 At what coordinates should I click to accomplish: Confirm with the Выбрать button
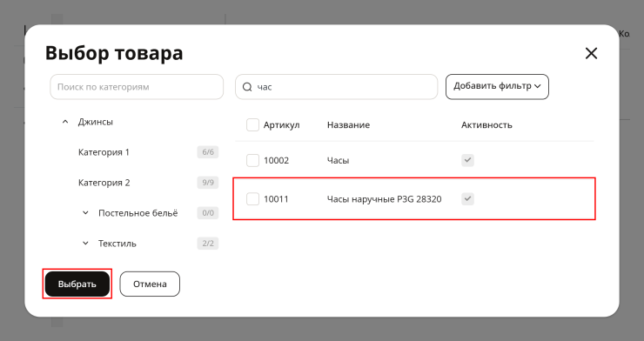coord(77,284)
